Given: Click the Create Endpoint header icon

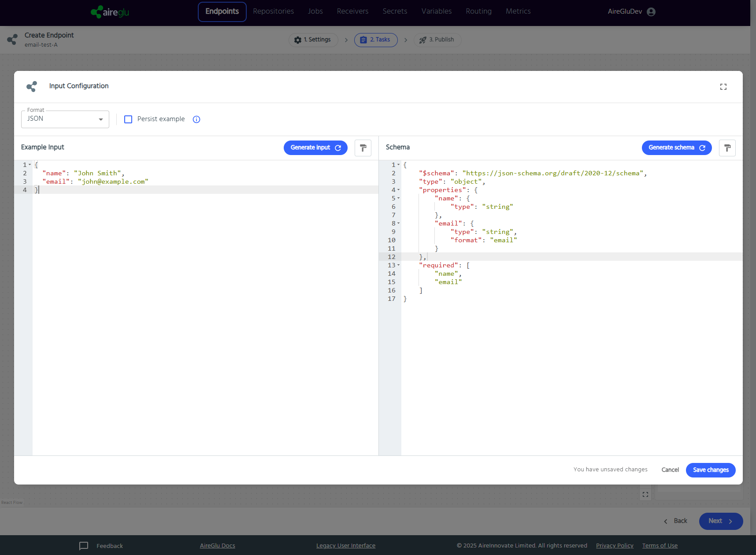Looking at the screenshot, I should coord(12,40).
